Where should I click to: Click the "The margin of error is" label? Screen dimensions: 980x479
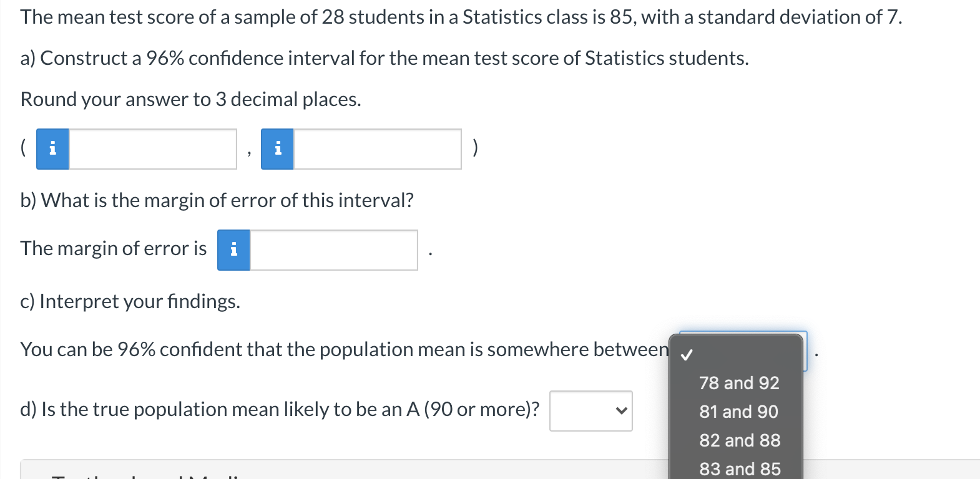pyautogui.click(x=113, y=248)
